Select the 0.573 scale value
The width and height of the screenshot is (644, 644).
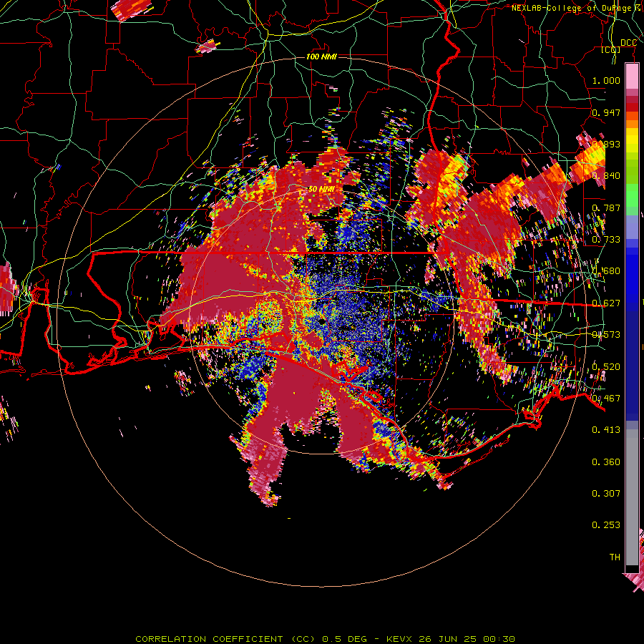(x=606, y=335)
